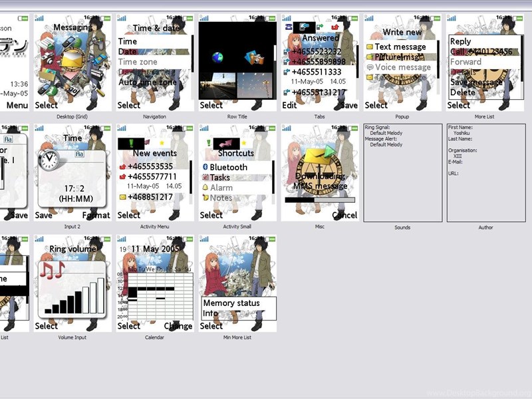Click the globe icon in Row Title preview
Image resolution: width=532 pixels, height=399 pixels.
pyautogui.click(x=218, y=58)
